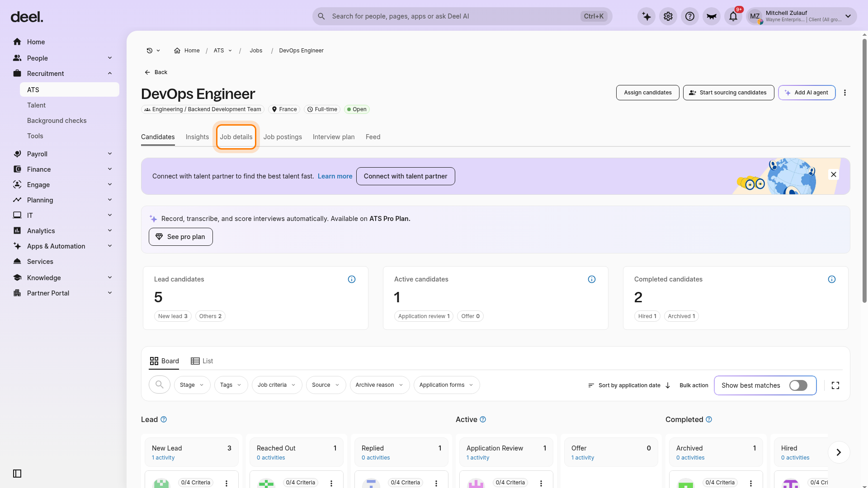868x488 pixels.
Task: Click the Assign candidates button
Action: tap(648, 93)
